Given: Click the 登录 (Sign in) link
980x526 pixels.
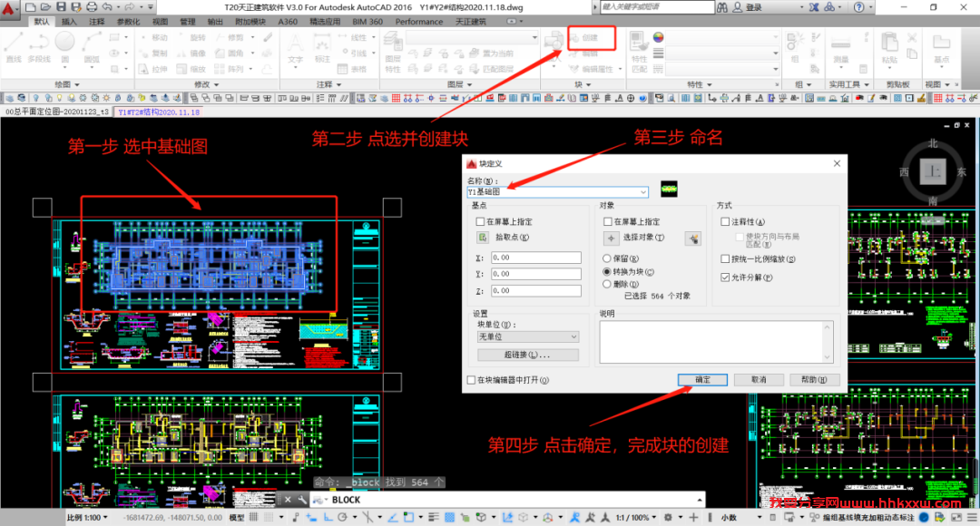Looking at the screenshot, I should pyautogui.click(x=754, y=7).
